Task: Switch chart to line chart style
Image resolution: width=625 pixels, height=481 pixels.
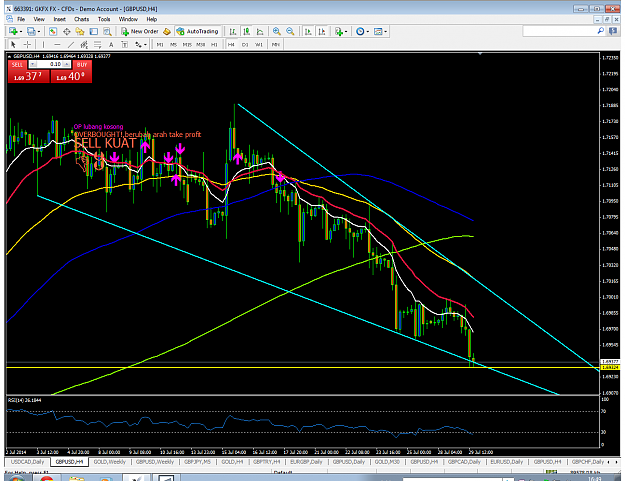Action: click(260, 31)
